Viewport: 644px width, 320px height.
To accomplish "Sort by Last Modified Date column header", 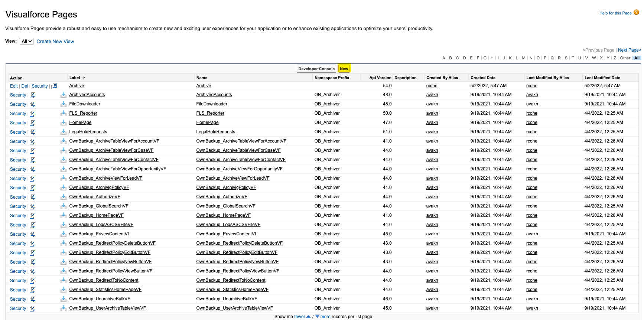I will click(602, 78).
